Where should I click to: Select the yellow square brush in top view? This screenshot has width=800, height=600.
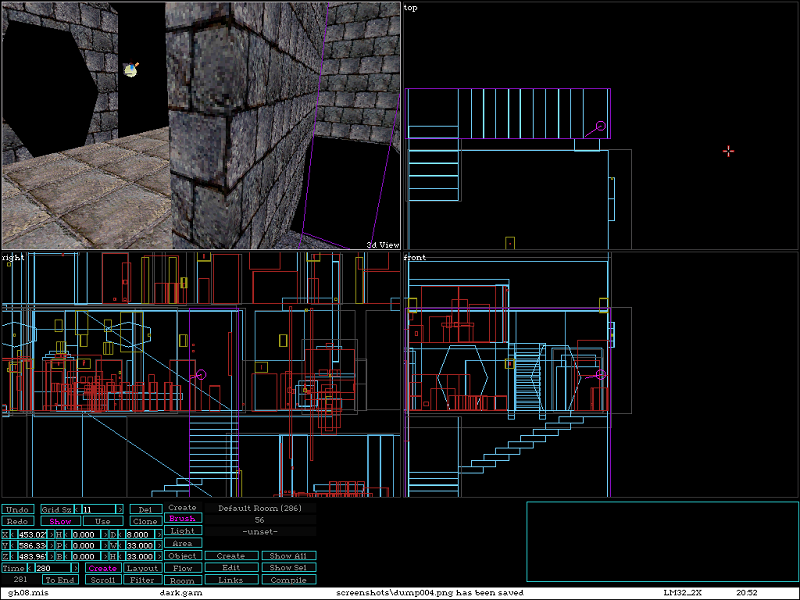[510, 242]
